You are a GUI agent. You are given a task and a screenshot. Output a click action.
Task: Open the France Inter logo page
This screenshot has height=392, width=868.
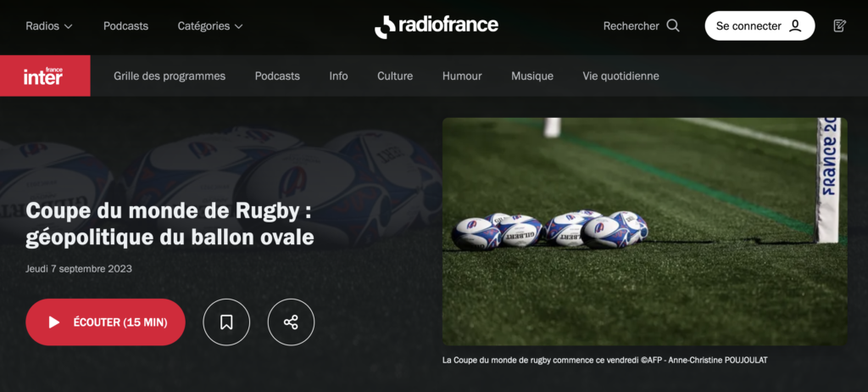click(45, 76)
